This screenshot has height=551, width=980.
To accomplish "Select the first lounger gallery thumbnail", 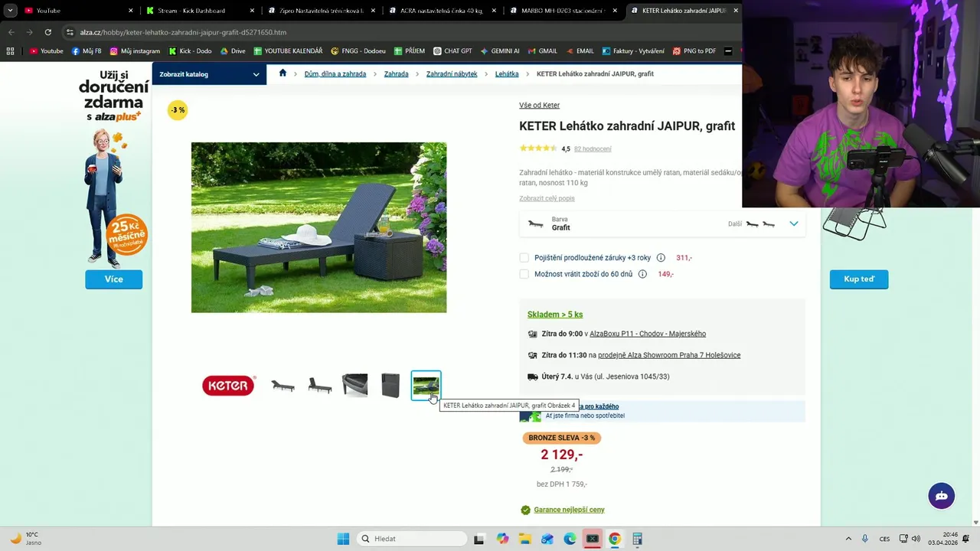I will click(283, 386).
